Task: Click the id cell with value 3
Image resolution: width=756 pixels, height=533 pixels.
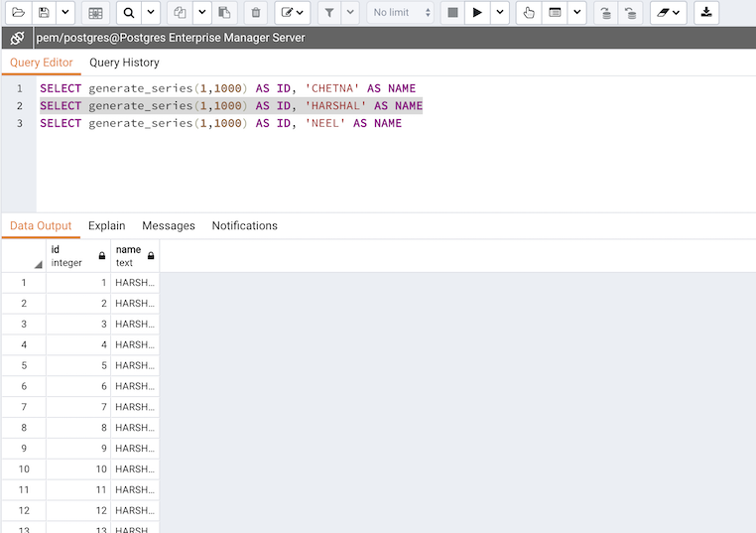Action: 78,325
